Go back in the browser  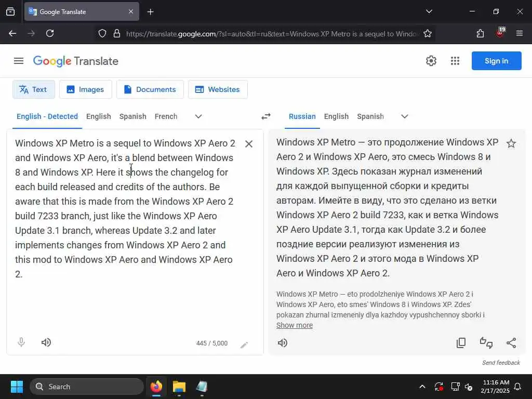tap(12, 33)
